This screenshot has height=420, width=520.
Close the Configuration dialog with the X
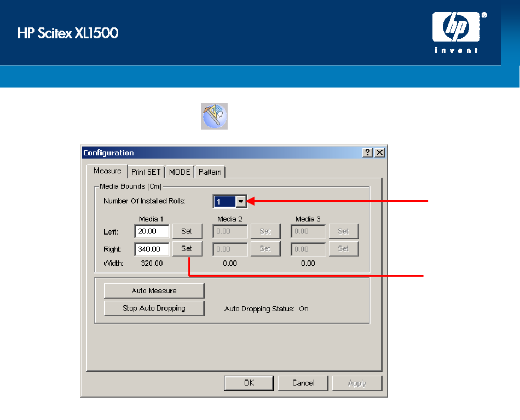click(380, 153)
